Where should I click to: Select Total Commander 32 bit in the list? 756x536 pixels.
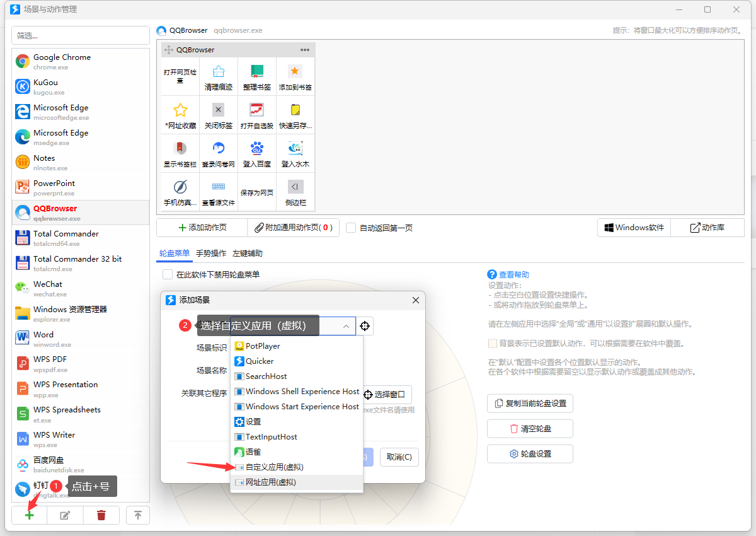point(81,263)
